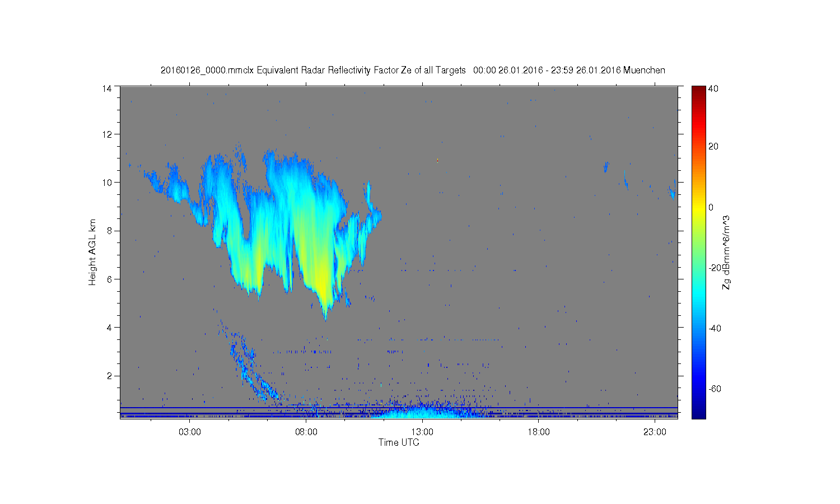840x504 pixels.
Task: Click the dark blue bottom of the colorbar
Action: click(x=698, y=413)
